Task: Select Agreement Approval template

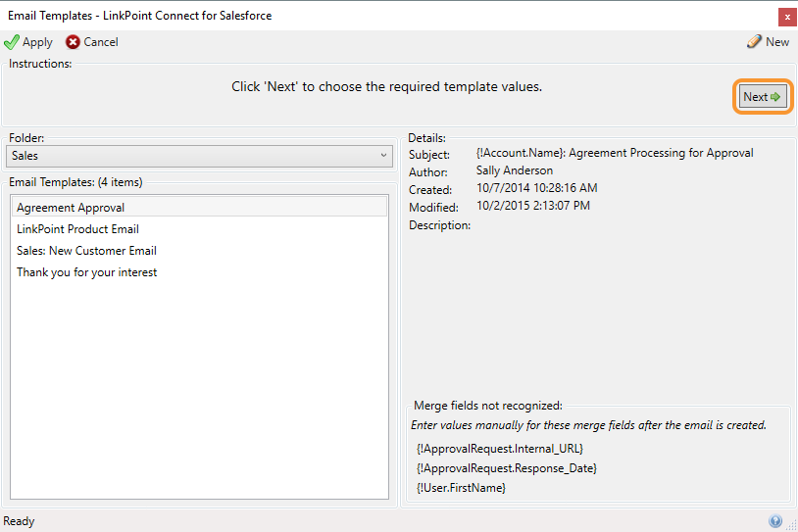Action: (200, 208)
